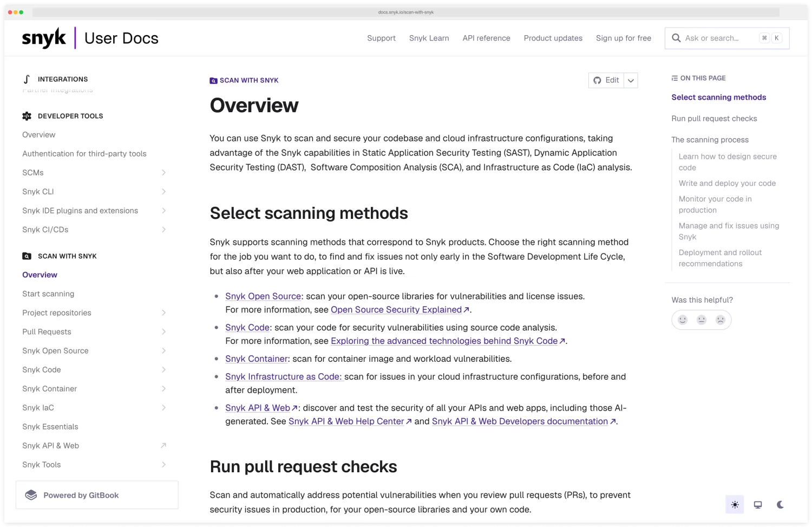Click the browser address bar
The image size is (812, 527).
pyautogui.click(x=406, y=12)
